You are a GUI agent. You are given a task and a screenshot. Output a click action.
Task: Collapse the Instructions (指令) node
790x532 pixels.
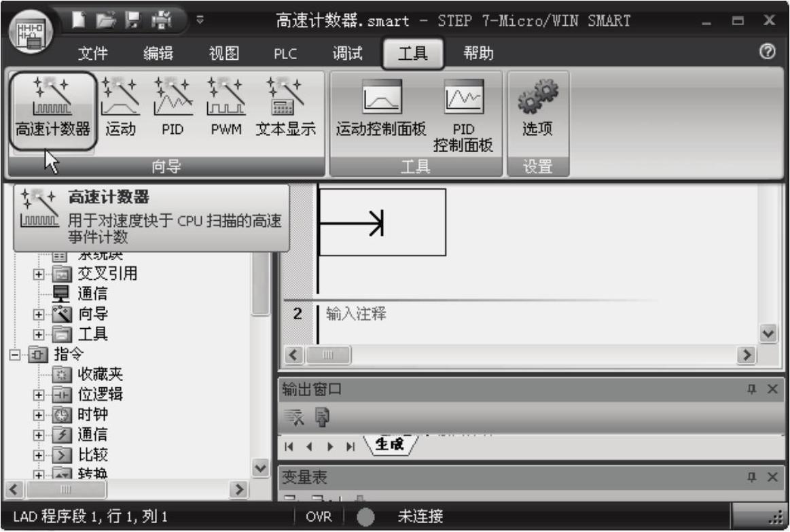(x=15, y=355)
